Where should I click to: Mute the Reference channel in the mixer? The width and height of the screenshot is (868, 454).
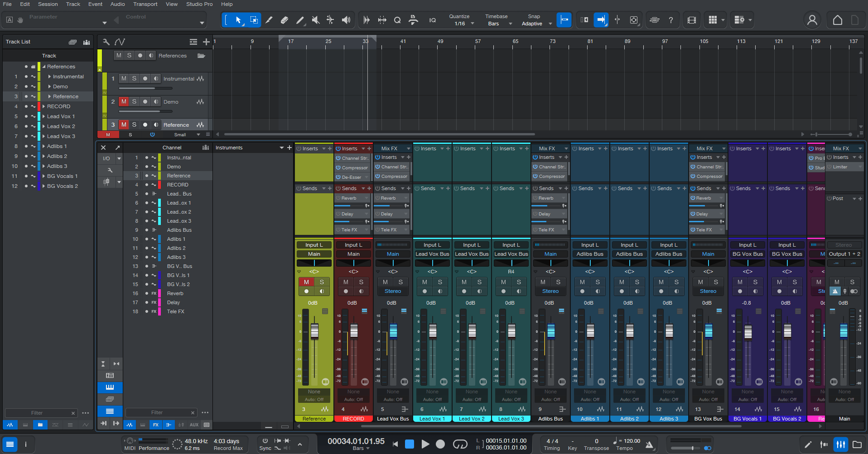pyautogui.click(x=306, y=282)
